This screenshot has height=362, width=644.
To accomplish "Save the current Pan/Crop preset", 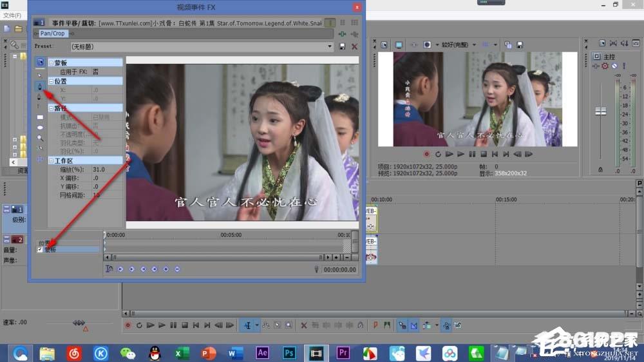I will 342,47.
